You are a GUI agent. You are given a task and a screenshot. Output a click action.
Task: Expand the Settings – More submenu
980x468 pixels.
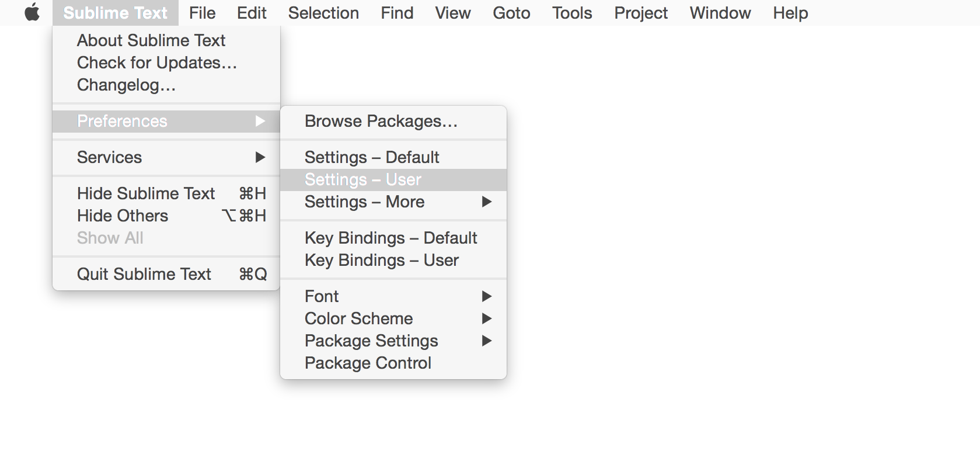pyautogui.click(x=487, y=202)
